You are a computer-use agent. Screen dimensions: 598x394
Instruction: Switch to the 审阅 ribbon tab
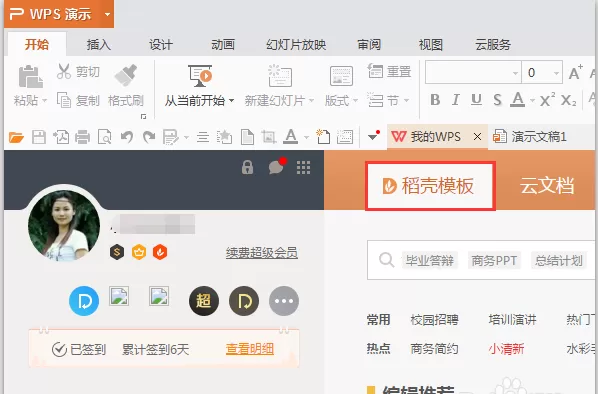(369, 45)
